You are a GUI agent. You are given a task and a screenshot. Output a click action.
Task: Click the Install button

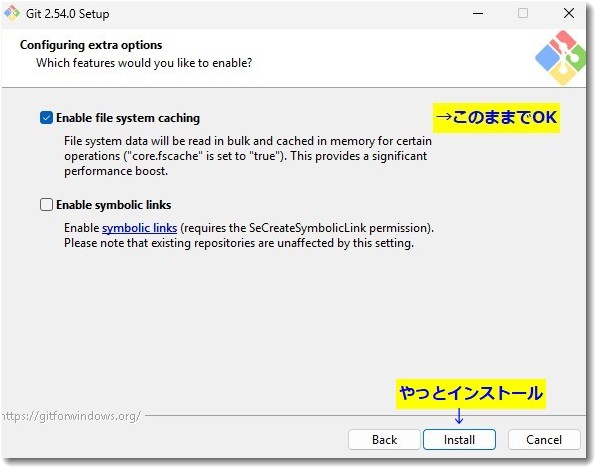click(x=459, y=440)
